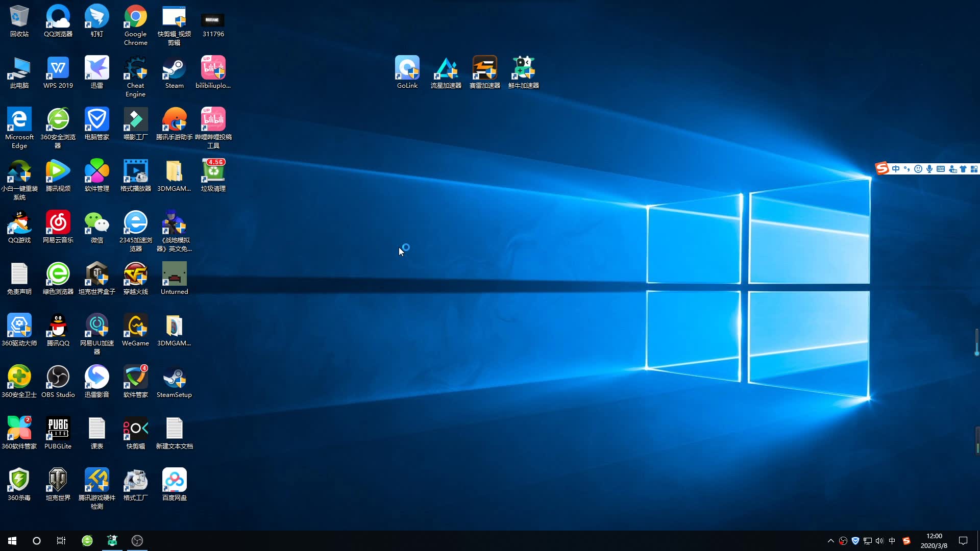Viewport: 980px width, 551px height.
Task: Toggle Sogou toolbar 中 Chinese/English mode
Action: pyautogui.click(x=896, y=169)
